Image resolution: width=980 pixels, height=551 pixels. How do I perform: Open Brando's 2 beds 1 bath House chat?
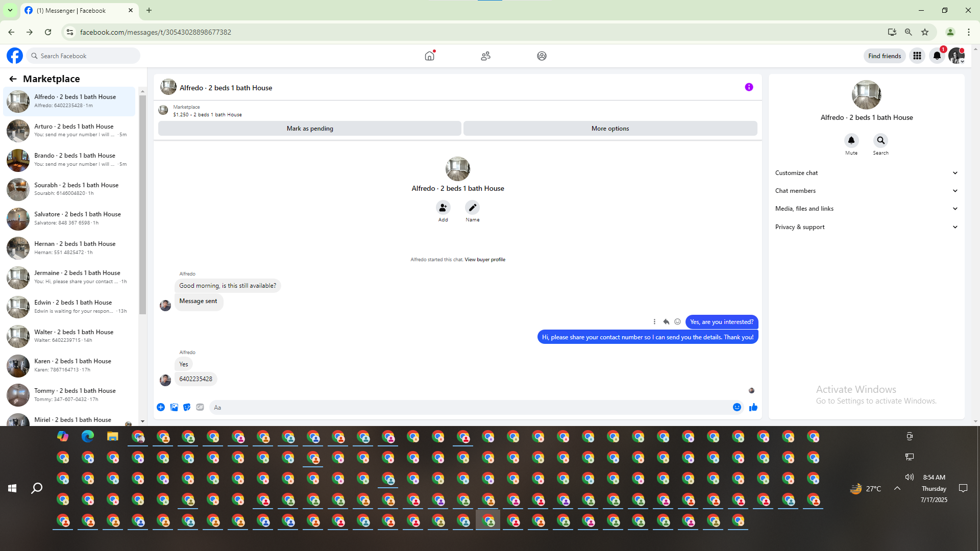[69, 160]
